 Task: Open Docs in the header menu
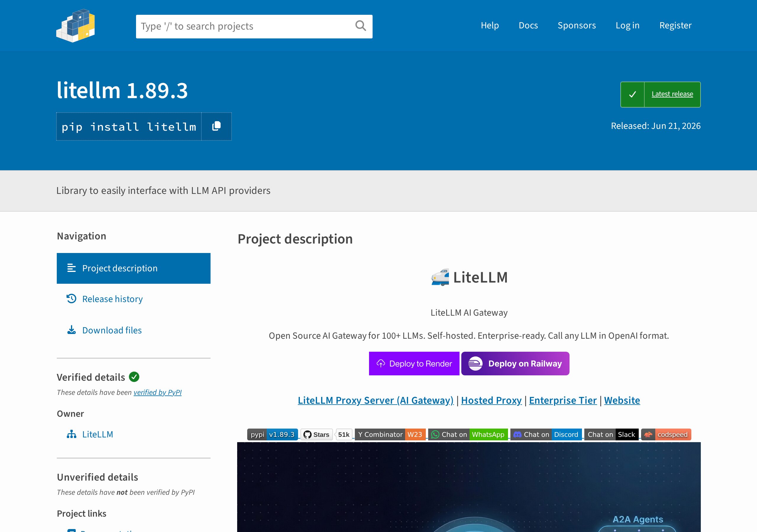528,25
